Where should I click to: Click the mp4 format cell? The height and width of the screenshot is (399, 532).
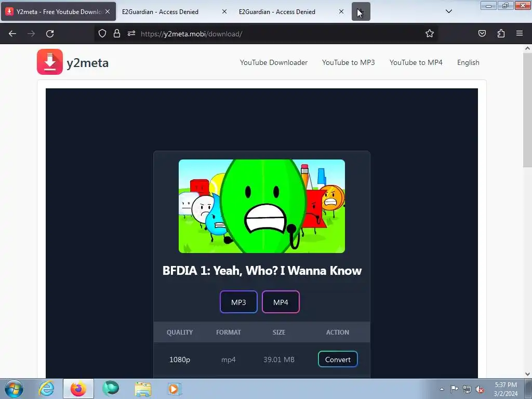tap(229, 360)
